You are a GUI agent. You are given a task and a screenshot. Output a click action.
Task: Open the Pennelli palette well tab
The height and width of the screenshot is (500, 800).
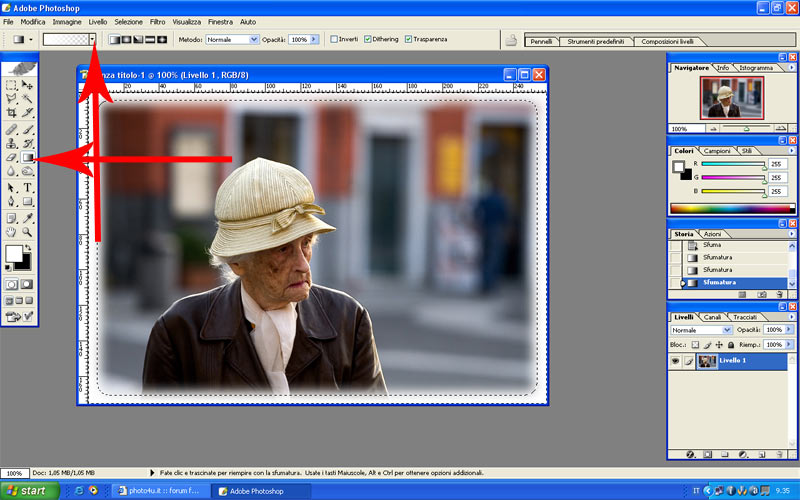(541, 41)
